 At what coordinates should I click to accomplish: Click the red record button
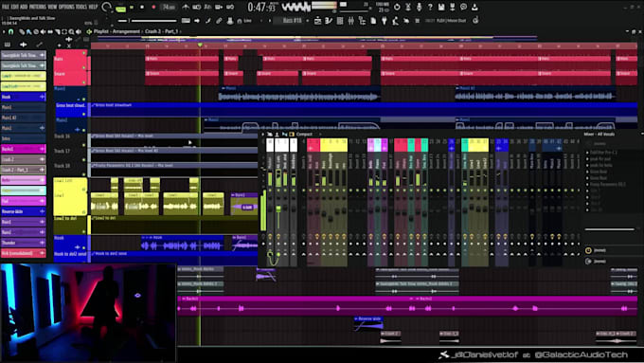coord(153,7)
